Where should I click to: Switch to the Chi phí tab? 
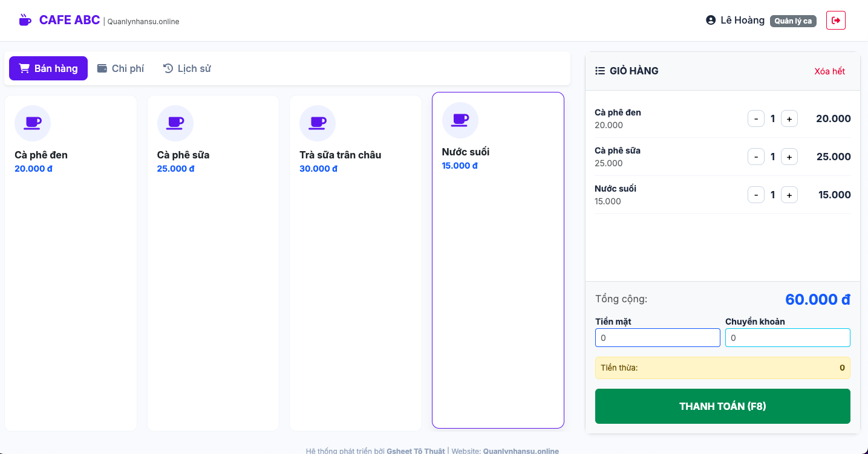click(121, 68)
